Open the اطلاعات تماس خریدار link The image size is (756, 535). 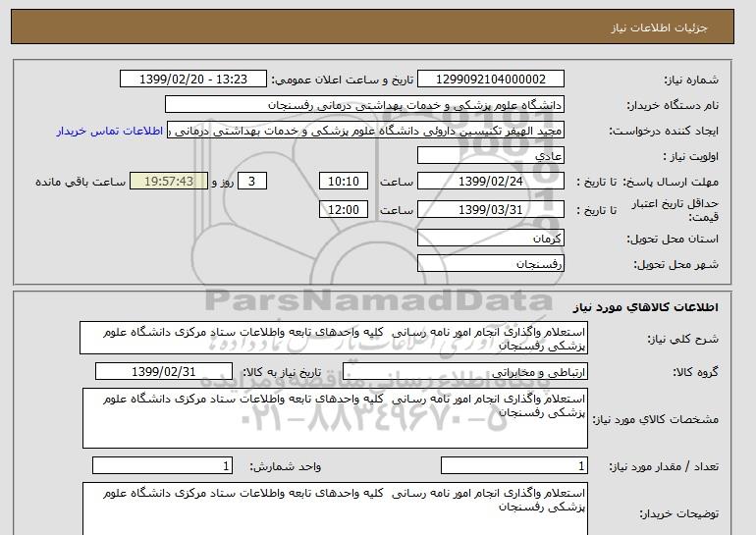[109, 132]
